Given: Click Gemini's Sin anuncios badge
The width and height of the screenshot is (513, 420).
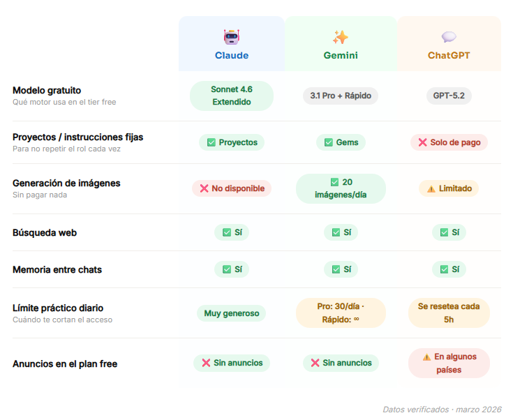Looking at the screenshot, I should click(341, 363).
